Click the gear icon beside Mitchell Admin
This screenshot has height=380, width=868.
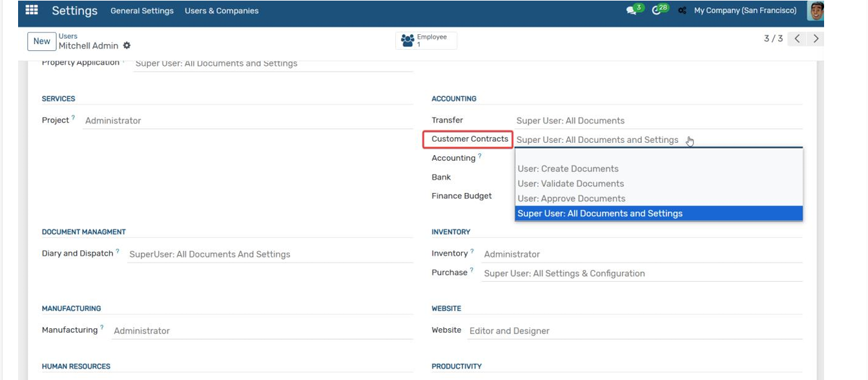pos(127,46)
